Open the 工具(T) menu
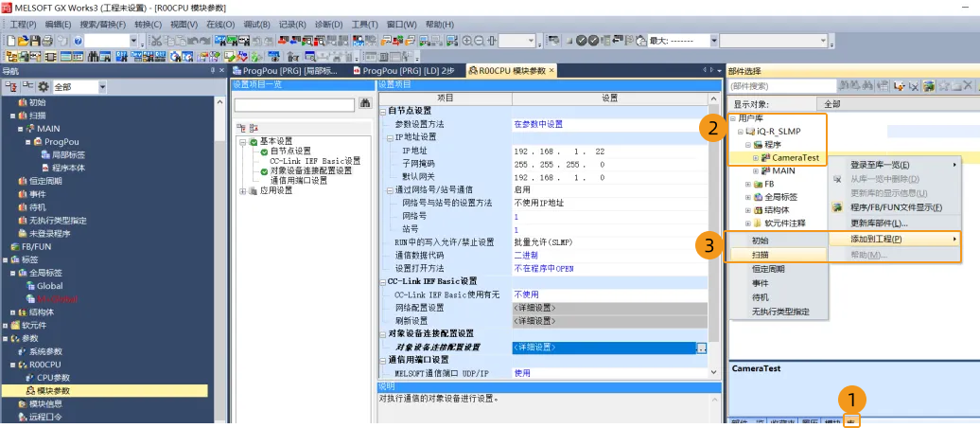Viewport: 980px width, 428px height. (x=364, y=25)
